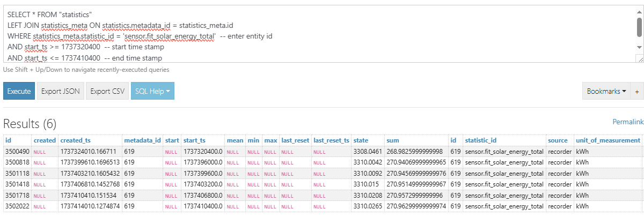Image resolution: width=644 pixels, height=217 pixels.
Task: Open the SQL Help dropdown
Action: point(152,91)
